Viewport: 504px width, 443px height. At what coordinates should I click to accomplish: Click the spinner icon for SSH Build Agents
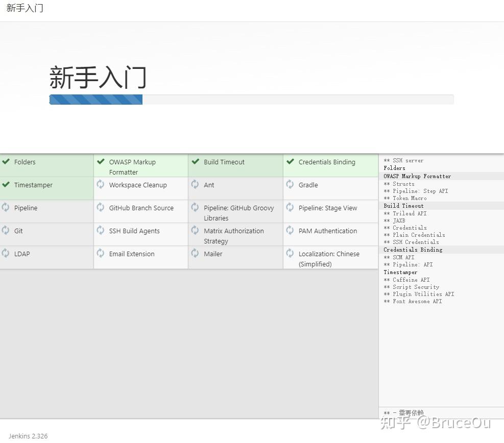point(100,230)
